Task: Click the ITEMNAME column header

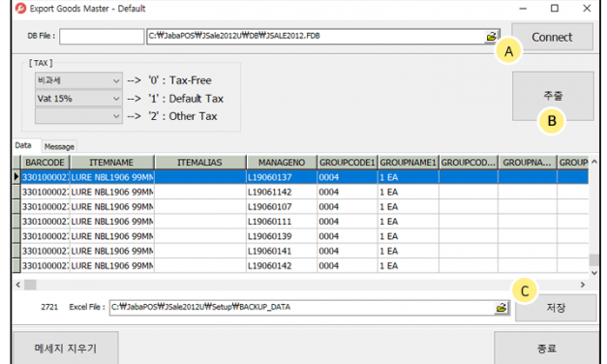Action: 112,163
